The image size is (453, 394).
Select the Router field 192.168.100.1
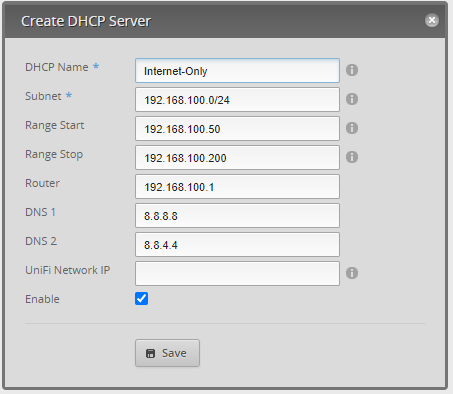pos(237,187)
